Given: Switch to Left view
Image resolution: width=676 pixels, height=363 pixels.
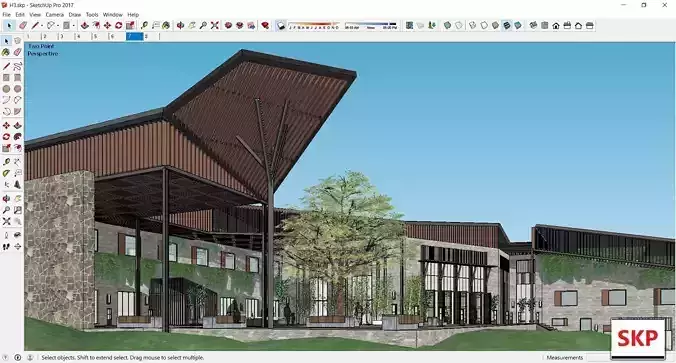Looking at the screenshot, I should point(589,26).
